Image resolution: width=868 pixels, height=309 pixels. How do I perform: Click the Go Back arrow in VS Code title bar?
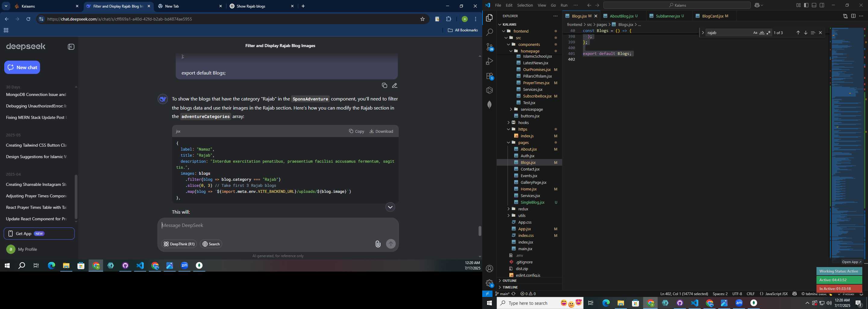click(x=589, y=5)
